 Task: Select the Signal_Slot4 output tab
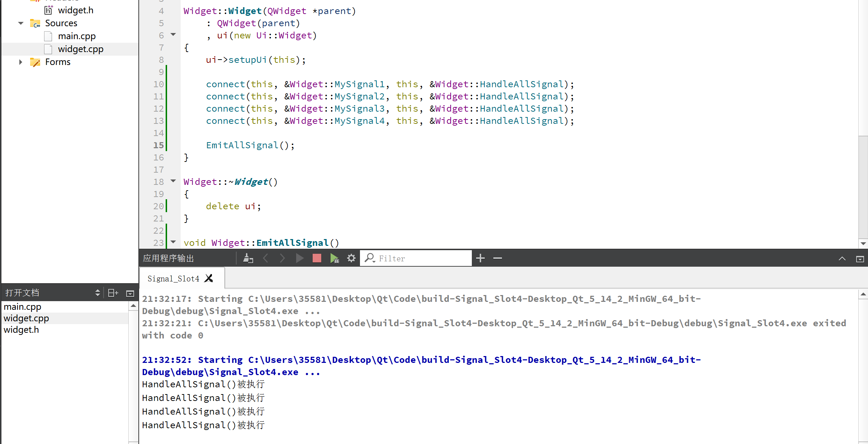point(173,279)
